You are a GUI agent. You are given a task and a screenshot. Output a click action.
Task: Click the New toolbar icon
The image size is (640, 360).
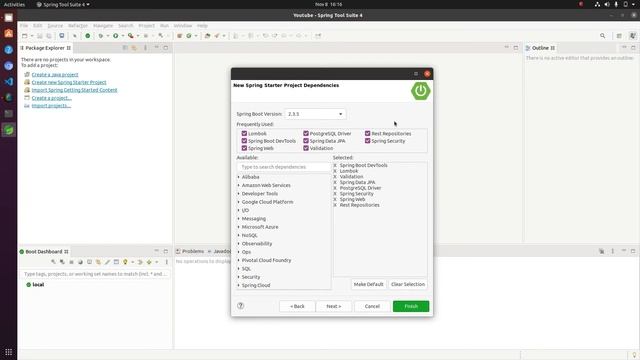click(24, 36)
